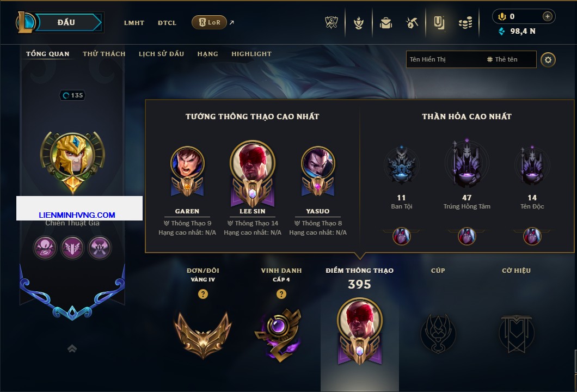Open the Highlight tab
The width and height of the screenshot is (577, 392).
point(251,54)
